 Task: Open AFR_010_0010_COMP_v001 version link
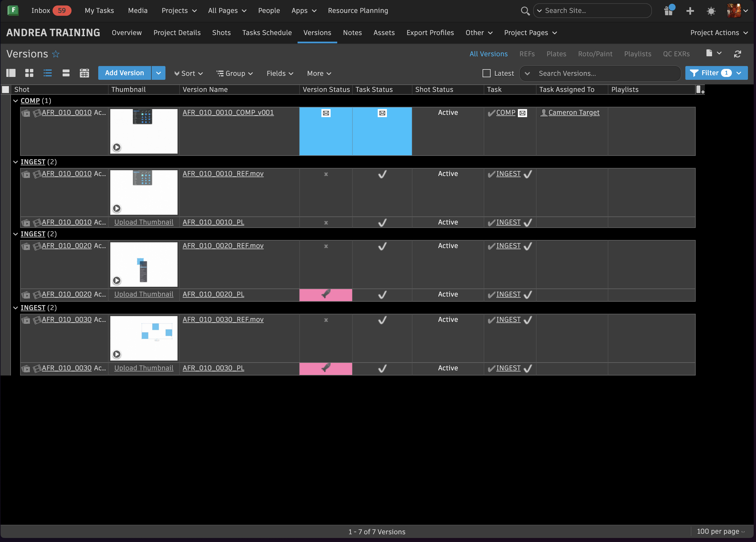228,113
